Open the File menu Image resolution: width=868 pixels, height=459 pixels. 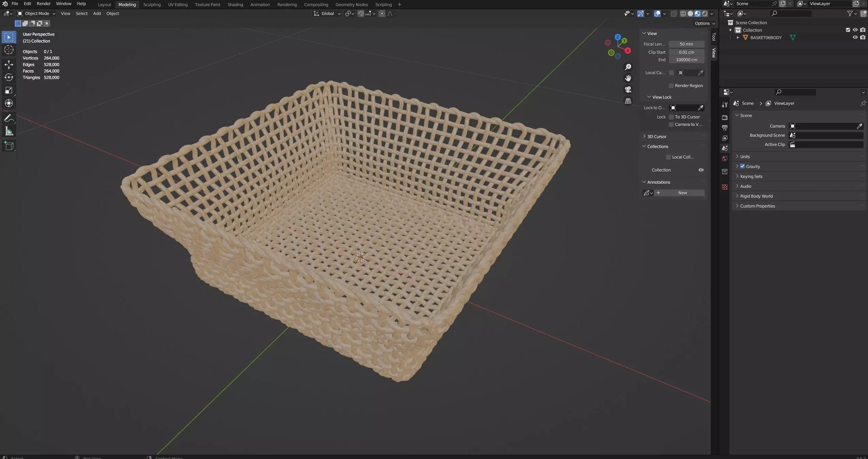tap(15, 4)
